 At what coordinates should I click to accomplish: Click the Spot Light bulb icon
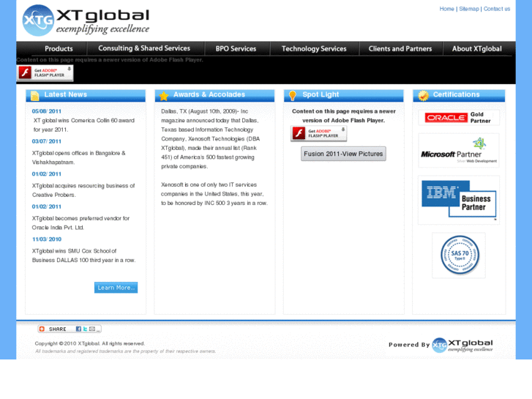293,96
